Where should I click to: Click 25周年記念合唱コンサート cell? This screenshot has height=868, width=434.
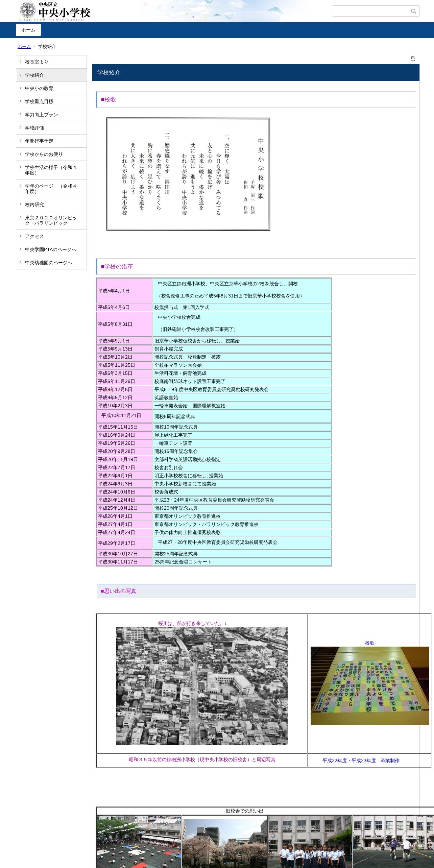[x=242, y=562]
